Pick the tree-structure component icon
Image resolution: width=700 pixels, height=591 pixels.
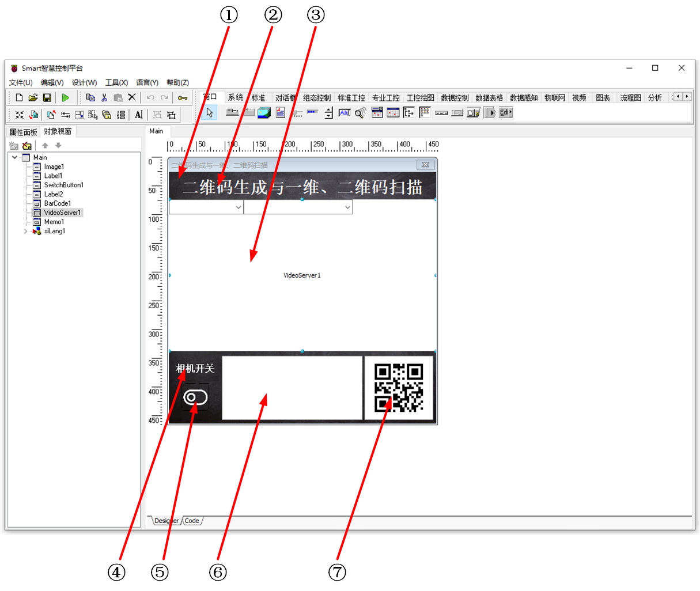[409, 112]
